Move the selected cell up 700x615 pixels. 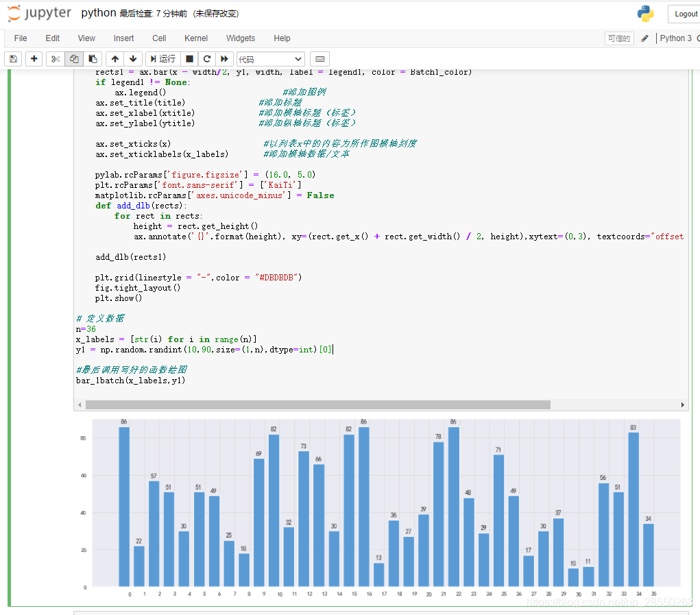click(114, 59)
